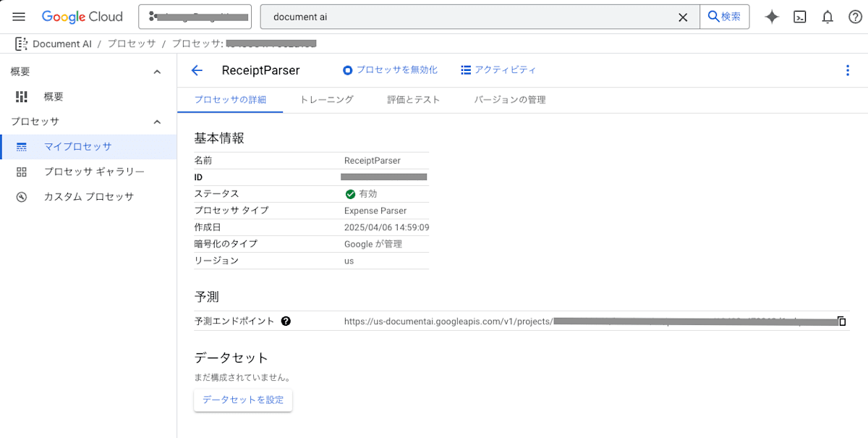Copy the prediction endpoint URL
The height and width of the screenshot is (438, 868).
coord(842,321)
